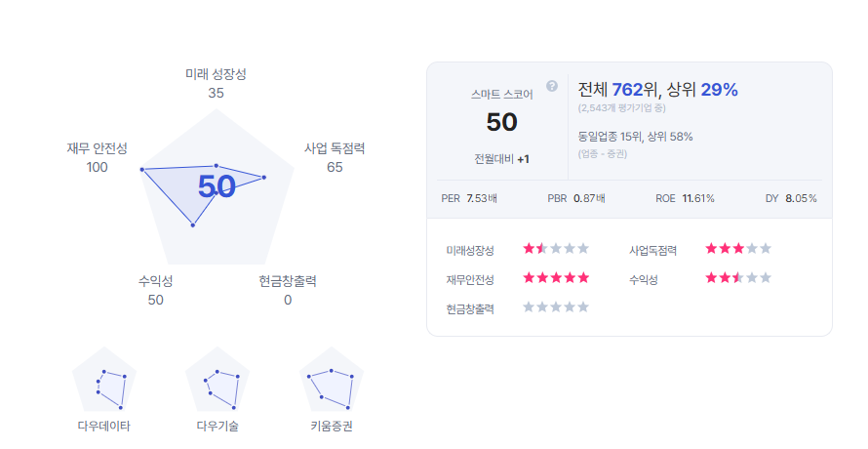Click the 현금창출력 radar axis label
Viewport: 868px width, 449px height.
point(288,281)
